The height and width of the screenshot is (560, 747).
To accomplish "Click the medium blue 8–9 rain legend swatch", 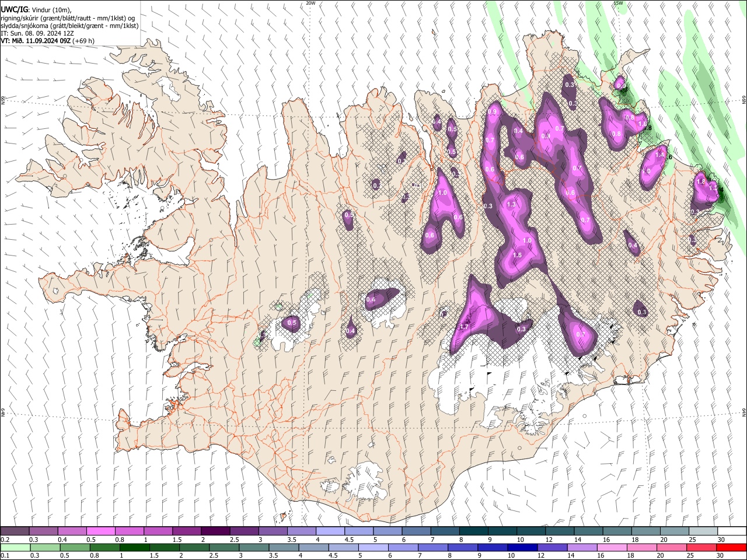I will coord(463,547).
